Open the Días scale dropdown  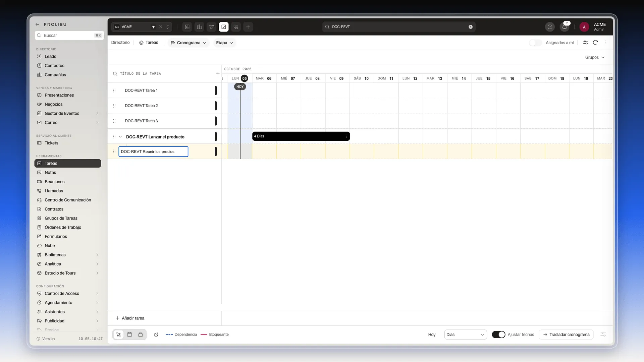[x=466, y=335]
